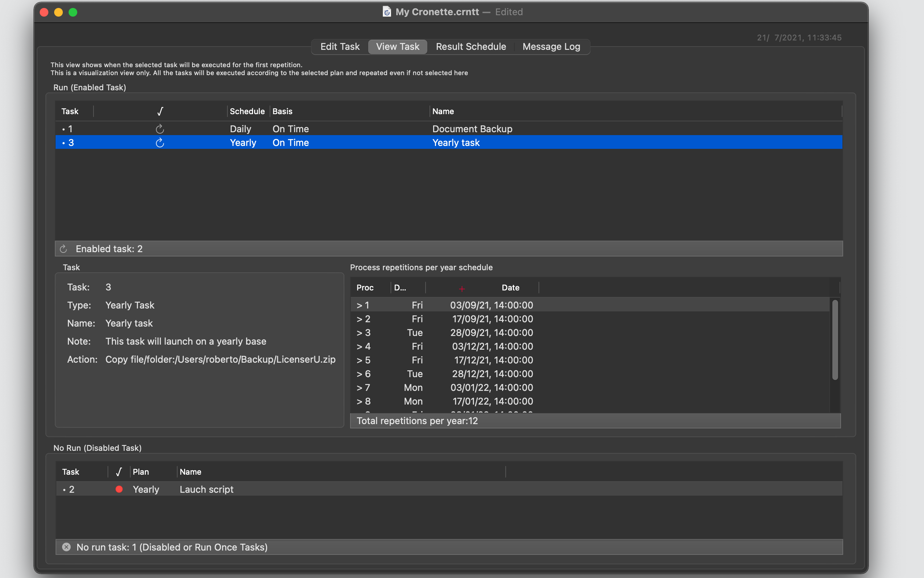The image size is (924, 578).
Task: Click the checkmark column header in enabled table
Action: (160, 111)
